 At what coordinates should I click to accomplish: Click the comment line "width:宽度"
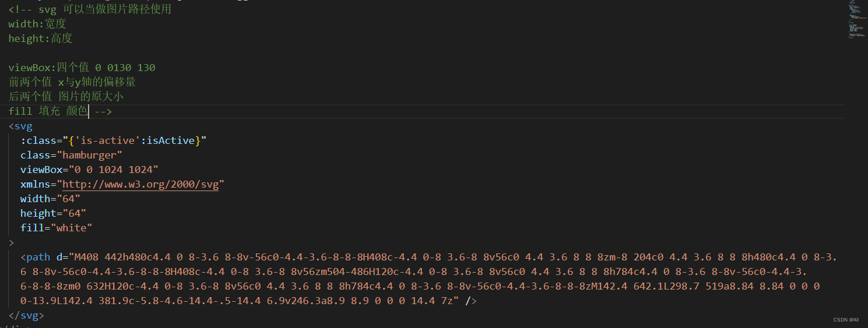tap(37, 24)
